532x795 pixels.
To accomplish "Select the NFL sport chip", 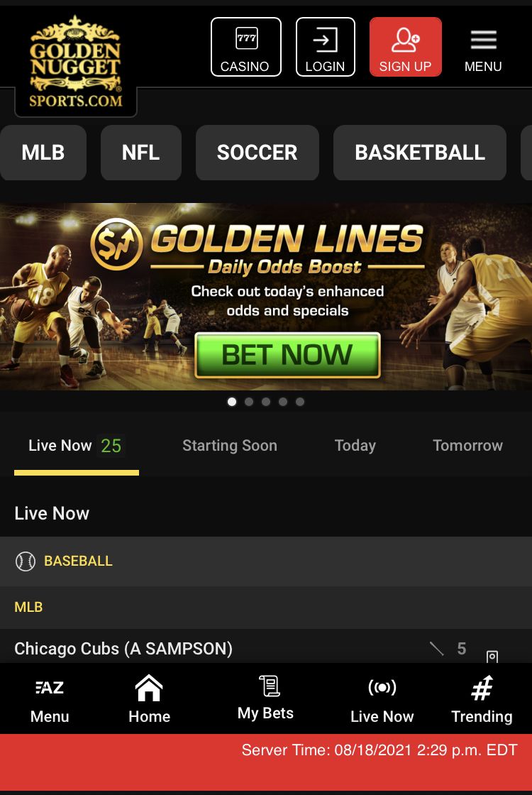I will (x=141, y=153).
